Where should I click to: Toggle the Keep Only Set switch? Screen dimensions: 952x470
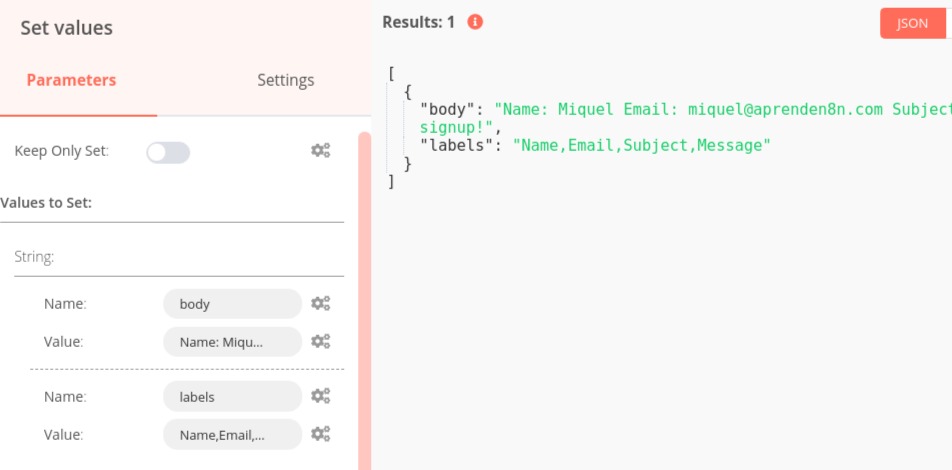click(x=168, y=152)
